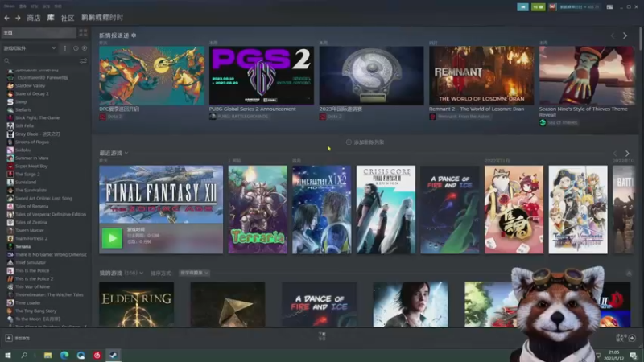Open Season Nine's Style of Thieves article
Screen dimensions: 644x362
click(x=583, y=112)
